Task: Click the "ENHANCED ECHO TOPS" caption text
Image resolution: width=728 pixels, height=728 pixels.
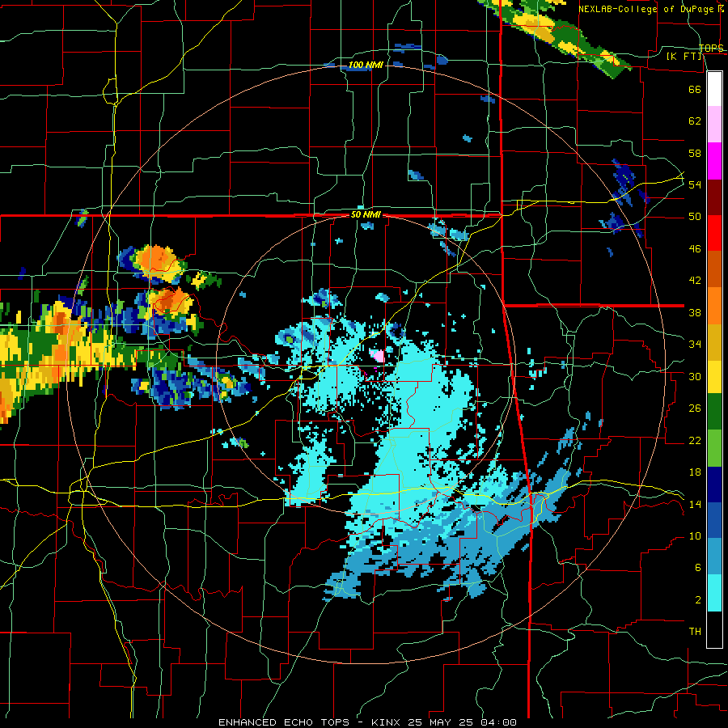Action: coord(284,722)
